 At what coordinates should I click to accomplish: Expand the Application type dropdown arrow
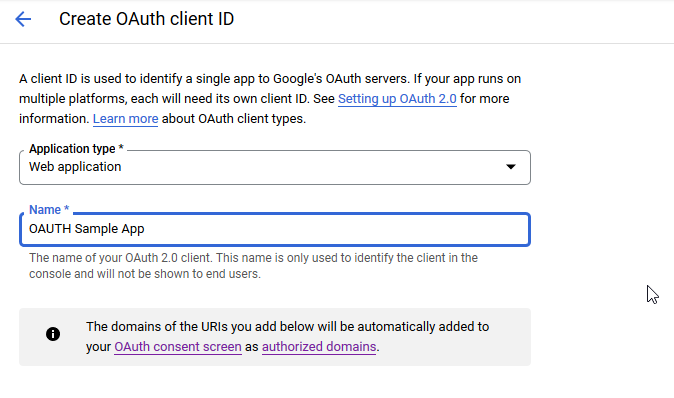(510, 167)
